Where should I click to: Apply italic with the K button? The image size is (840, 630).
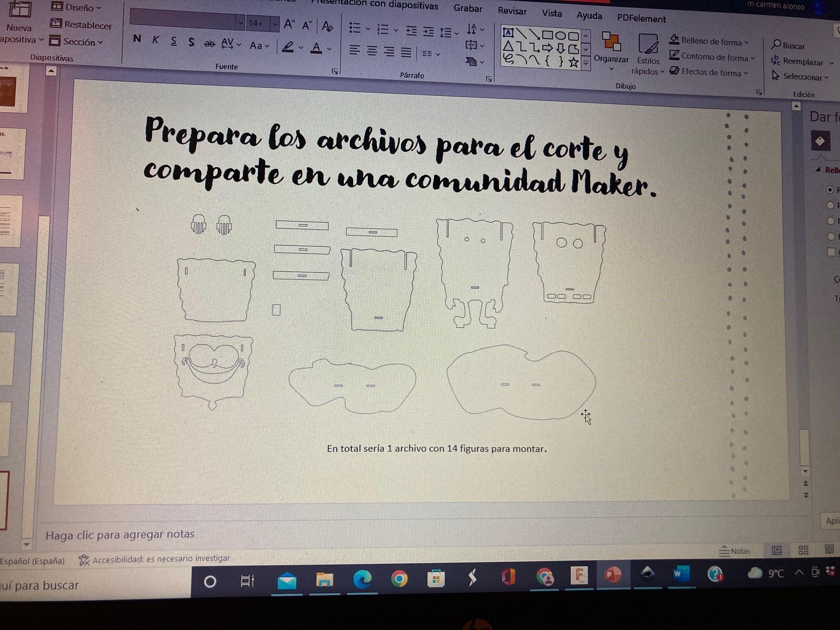[x=155, y=40]
